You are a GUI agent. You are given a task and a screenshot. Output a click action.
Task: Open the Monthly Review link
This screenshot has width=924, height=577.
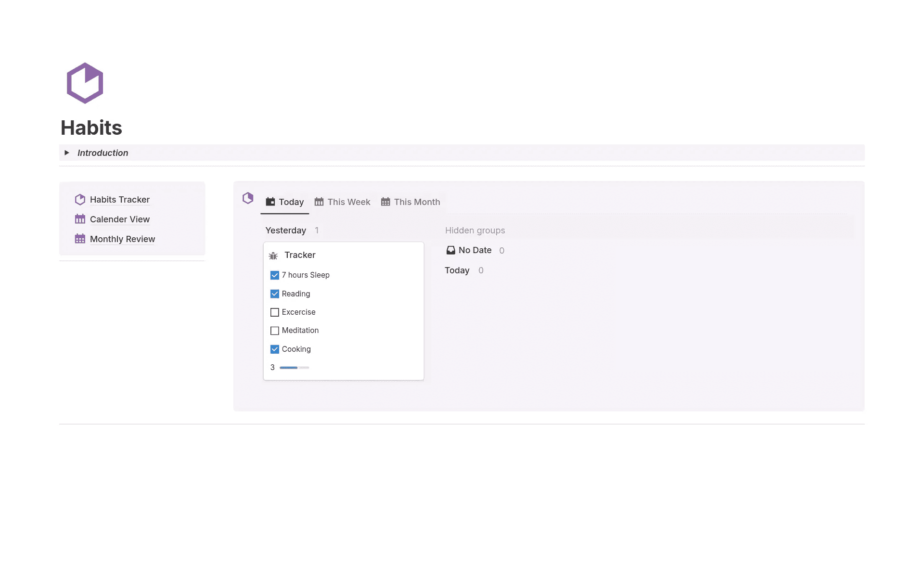[122, 239]
